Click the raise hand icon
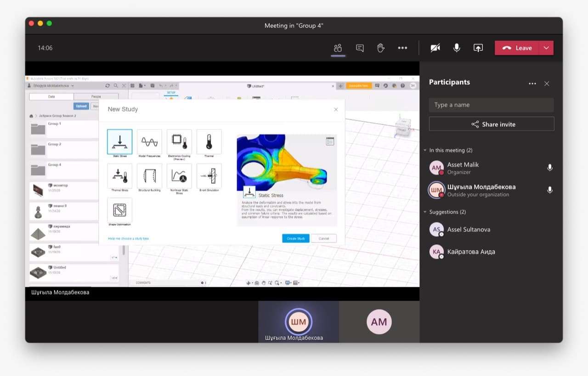 pyautogui.click(x=381, y=48)
